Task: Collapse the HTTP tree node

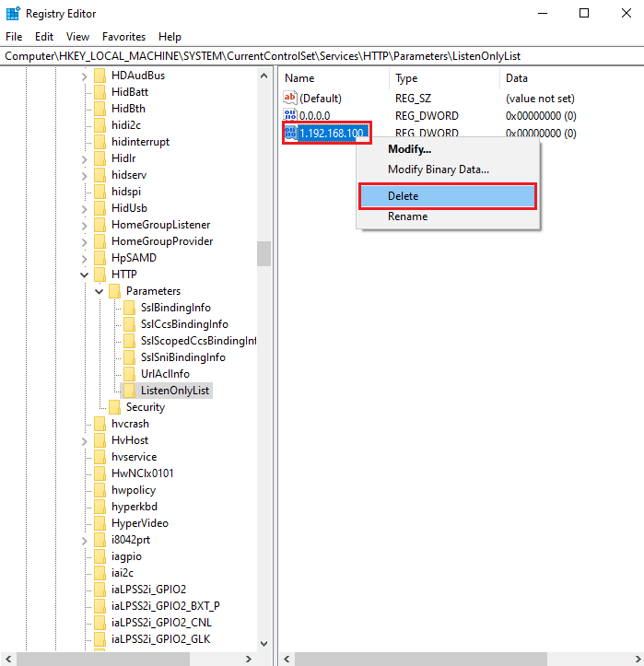Action: (x=84, y=275)
